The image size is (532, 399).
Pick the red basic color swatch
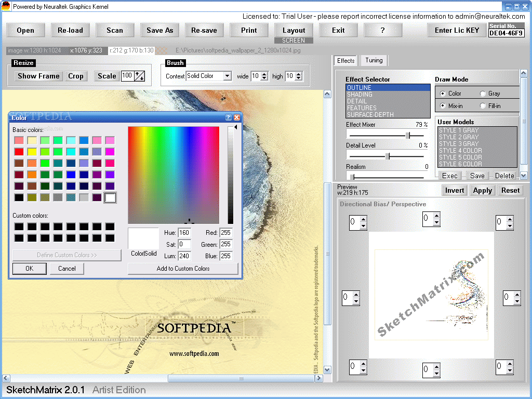pos(19,152)
